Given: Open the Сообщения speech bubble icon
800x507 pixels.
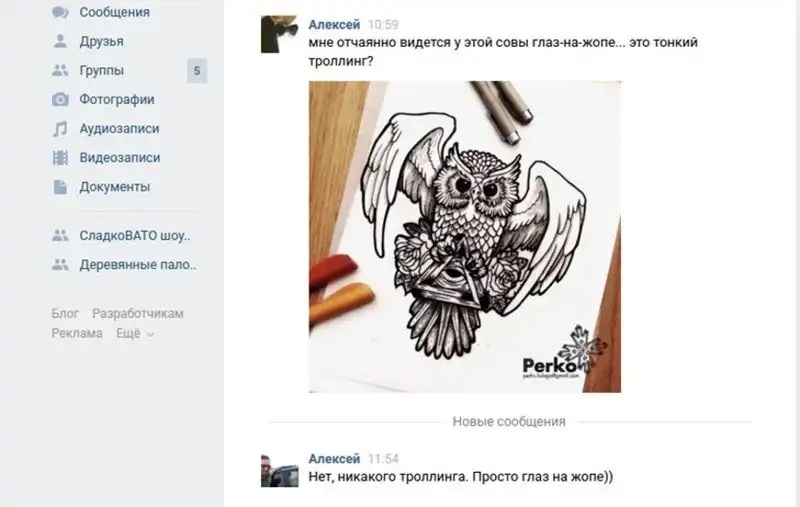Looking at the screenshot, I should coord(60,12).
